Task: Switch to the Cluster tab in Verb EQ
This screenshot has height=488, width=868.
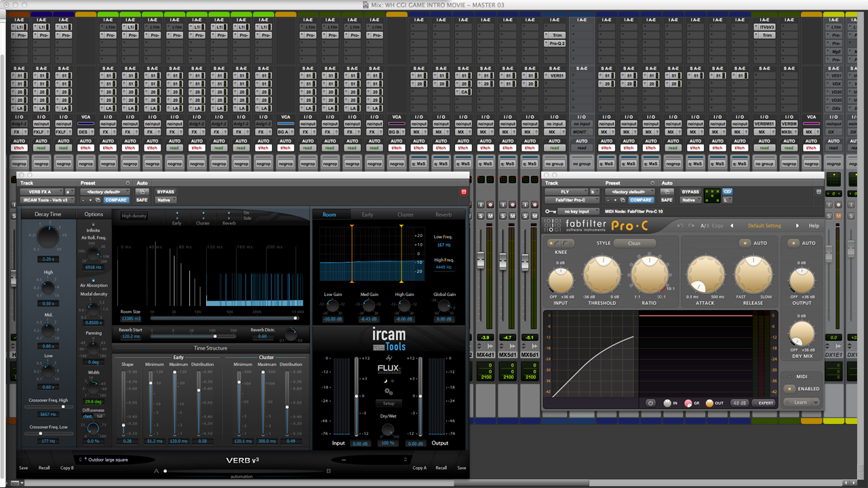Action: (x=406, y=214)
